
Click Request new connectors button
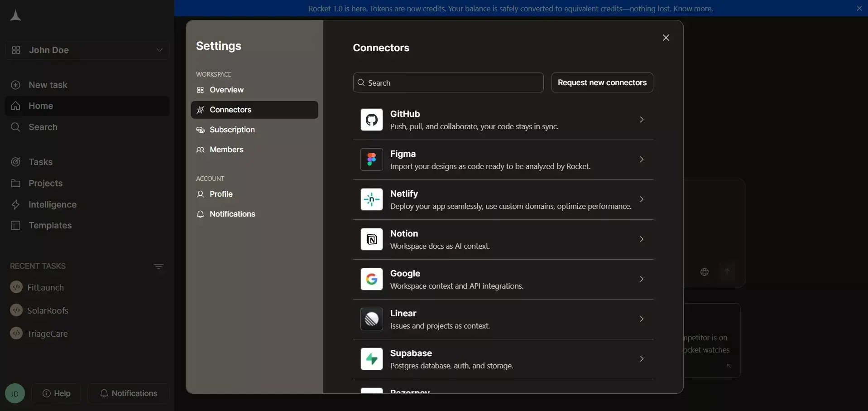click(602, 82)
